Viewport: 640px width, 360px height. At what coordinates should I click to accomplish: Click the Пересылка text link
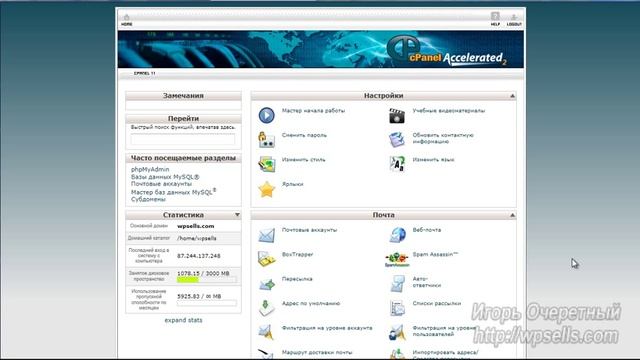pos(297,279)
